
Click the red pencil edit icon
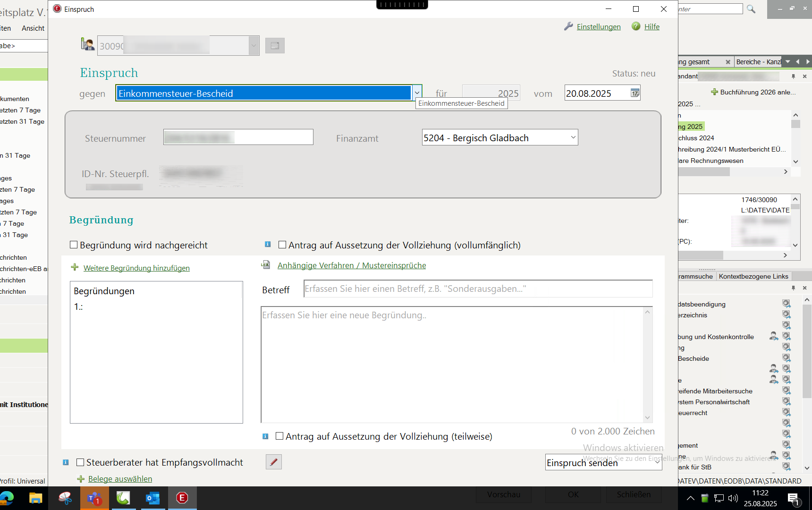tap(274, 462)
